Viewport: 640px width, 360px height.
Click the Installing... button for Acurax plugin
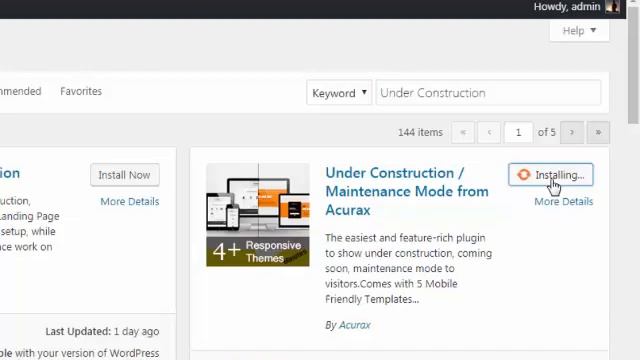(x=551, y=175)
